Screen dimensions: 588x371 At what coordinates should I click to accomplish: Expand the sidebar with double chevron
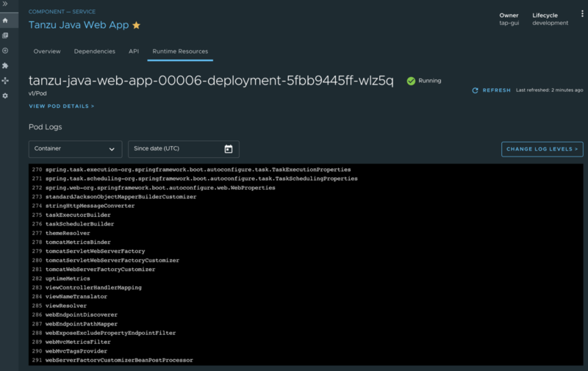pyautogui.click(x=6, y=4)
